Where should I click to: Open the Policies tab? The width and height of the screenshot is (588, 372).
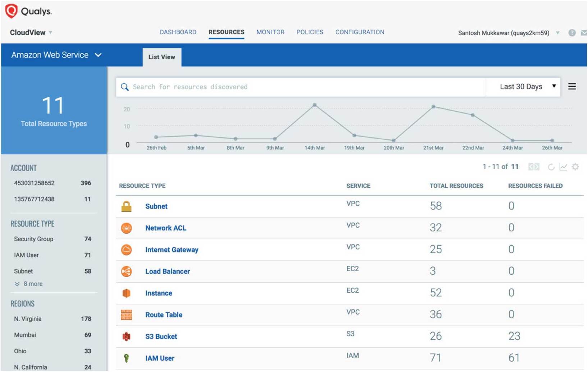click(310, 32)
